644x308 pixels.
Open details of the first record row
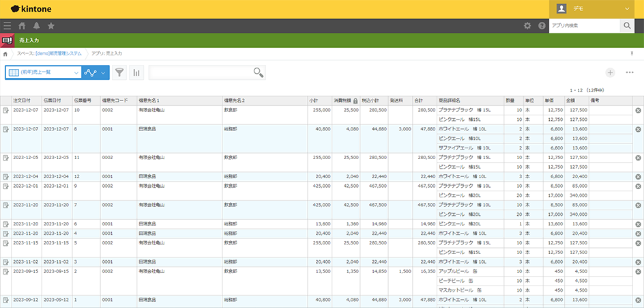(x=6, y=110)
